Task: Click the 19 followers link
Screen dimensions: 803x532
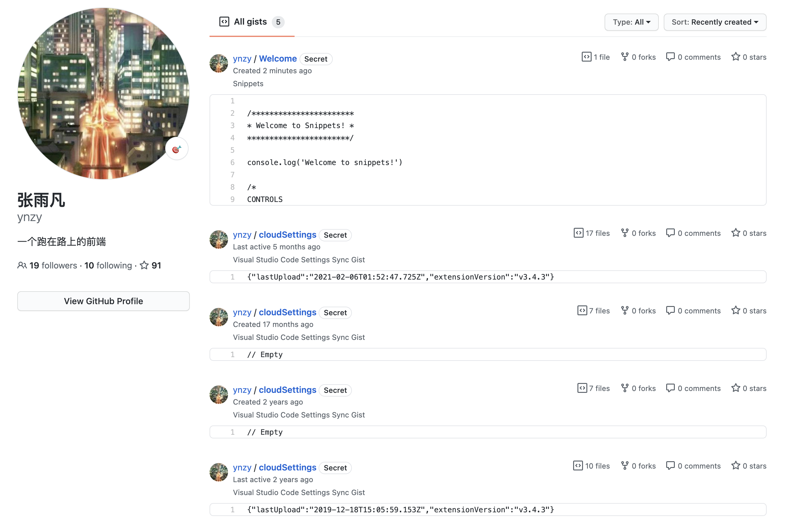Action: pos(53,265)
